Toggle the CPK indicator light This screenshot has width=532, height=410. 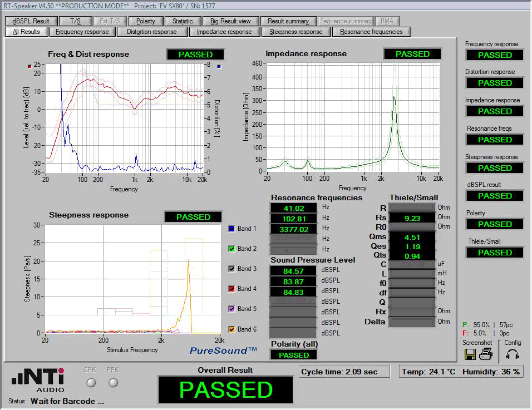tap(91, 382)
